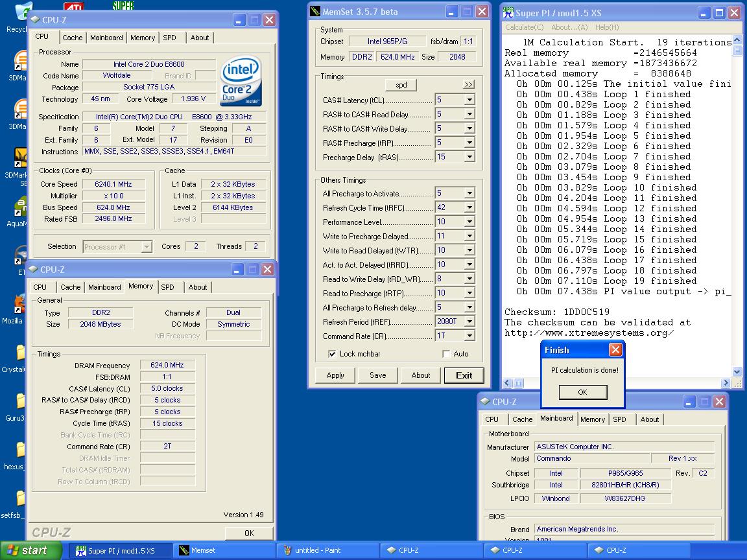Click the DRAM Frequency 624.0 MHz field

pyautogui.click(x=167, y=366)
